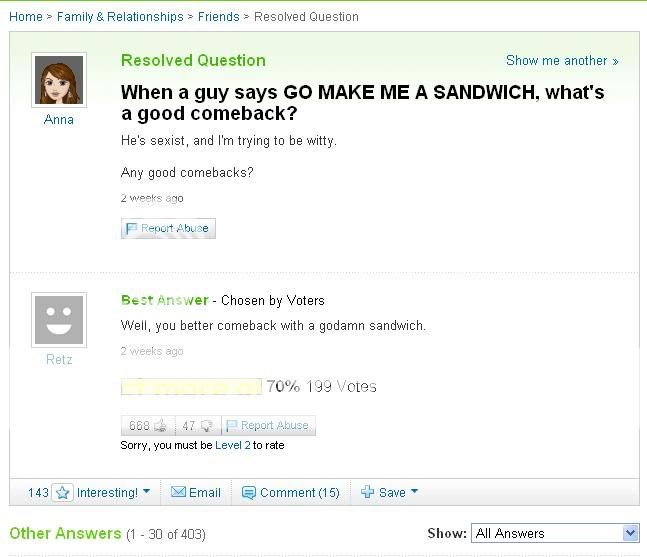Click Retz's smiley avatar

(59, 320)
